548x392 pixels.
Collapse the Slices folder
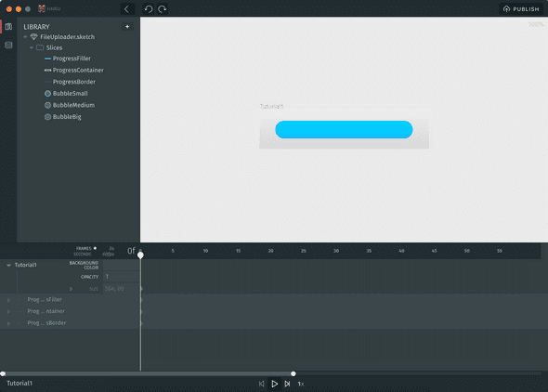pos(32,48)
